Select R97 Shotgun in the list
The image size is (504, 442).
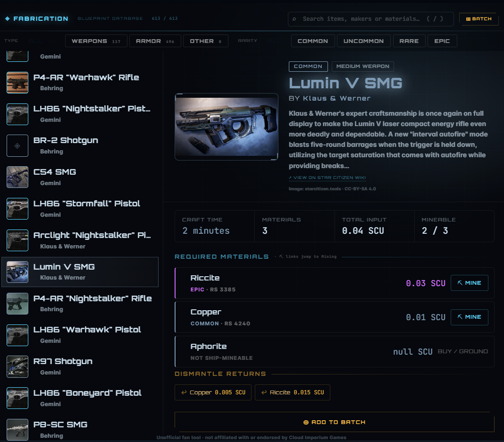(x=80, y=366)
